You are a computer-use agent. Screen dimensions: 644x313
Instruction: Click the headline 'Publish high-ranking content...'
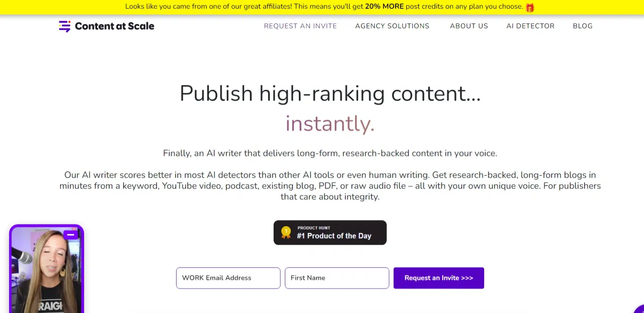pos(330,93)
